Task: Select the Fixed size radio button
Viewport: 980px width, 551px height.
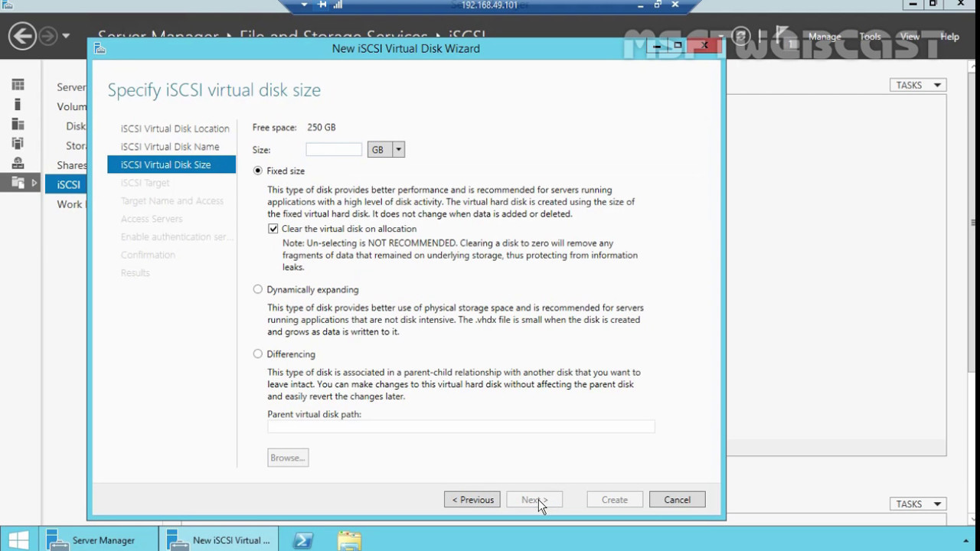Action: coord(258,171)
